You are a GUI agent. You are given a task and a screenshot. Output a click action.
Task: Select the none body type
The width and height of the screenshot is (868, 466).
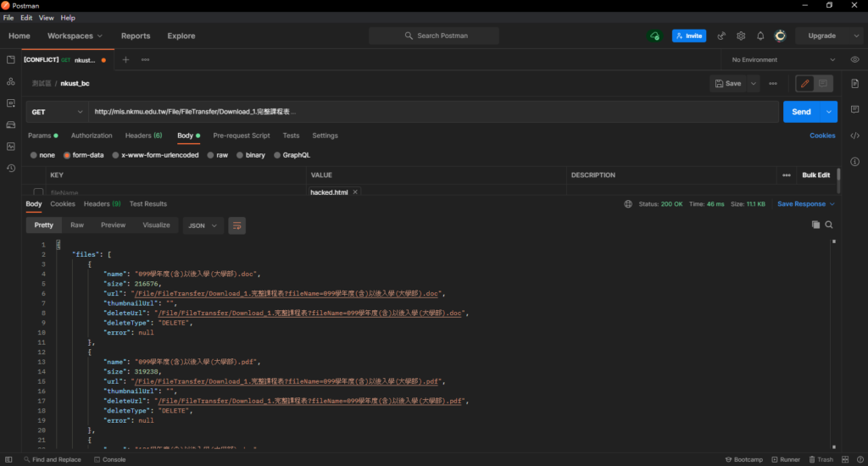tap(34, 156)
